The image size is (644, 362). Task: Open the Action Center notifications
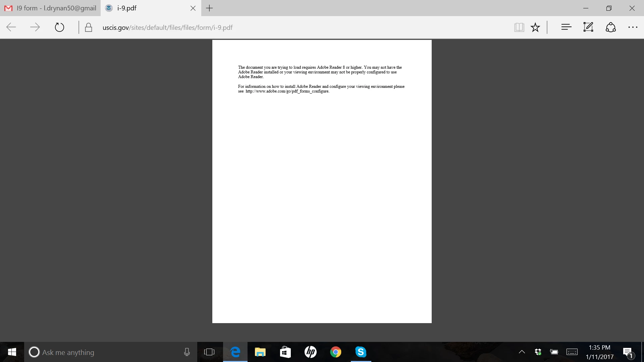[628, 352]
